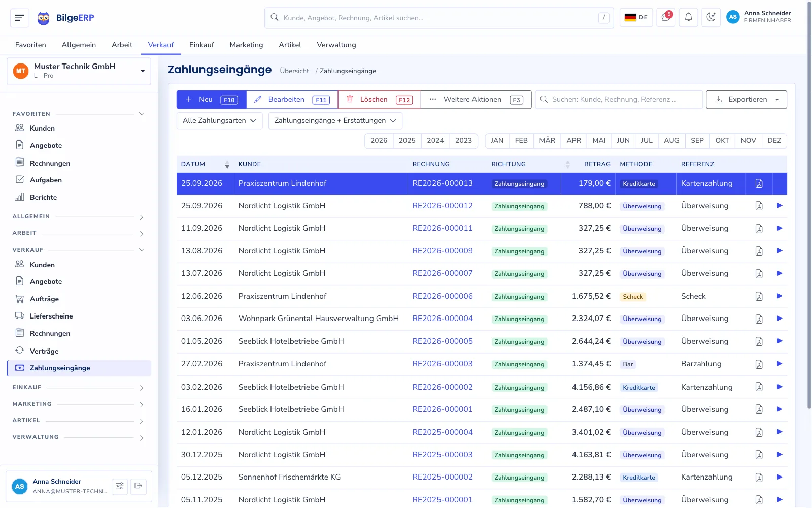Open Verträge in the sidebar
Viewport: 812px width, 508px height.
44,351
